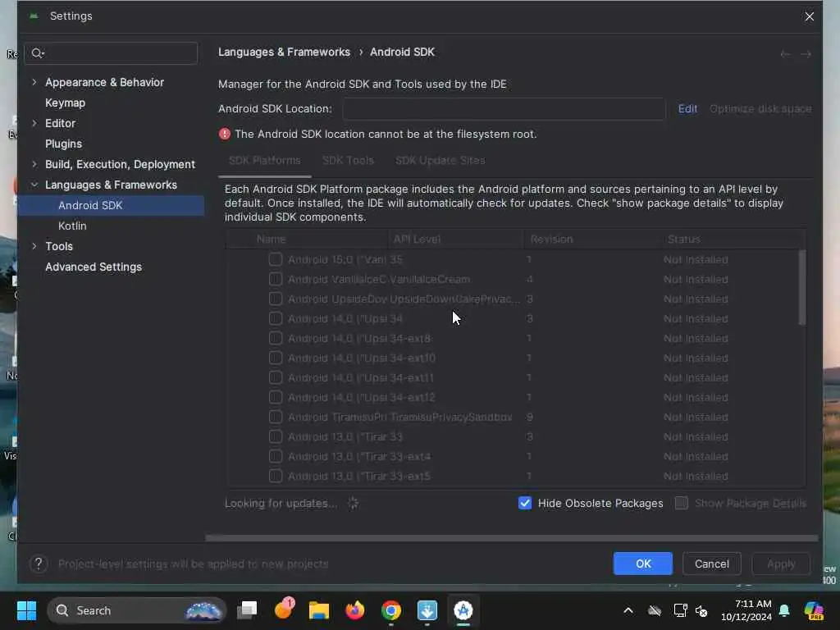Viewport: 840px width, 630px height.
Task: Click the forward navigation arrow in Settings
Action: point(806,54)
